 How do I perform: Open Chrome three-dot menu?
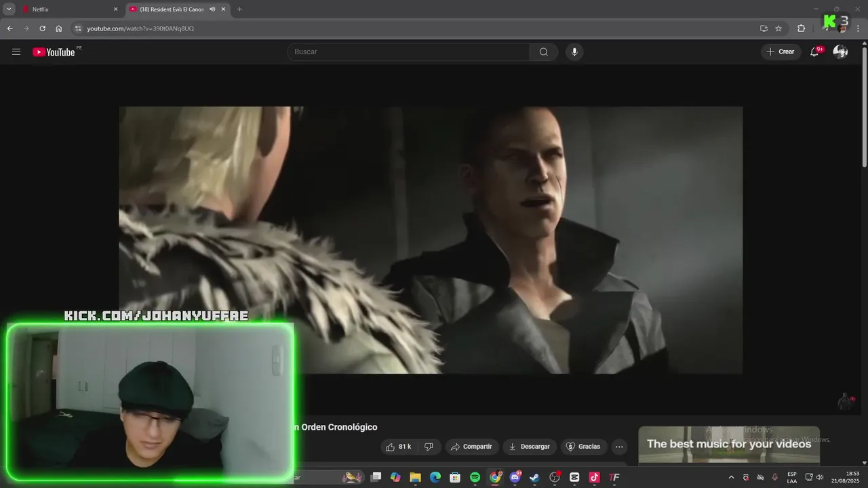tap(859, 28)
